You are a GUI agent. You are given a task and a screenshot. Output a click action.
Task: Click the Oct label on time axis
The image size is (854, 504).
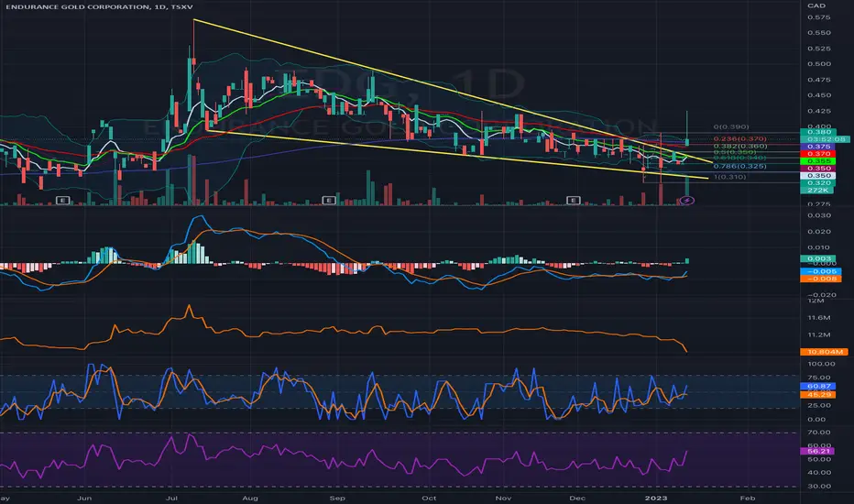click(x=429, y=498)
